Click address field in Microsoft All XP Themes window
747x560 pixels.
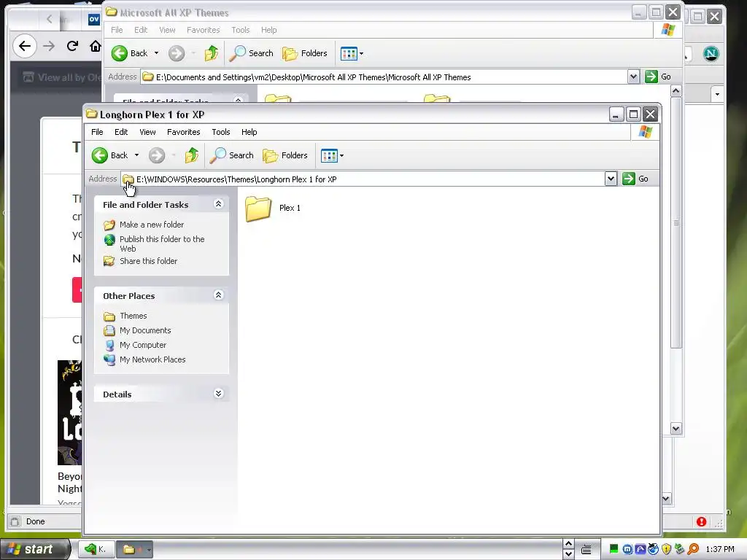tap(384, 77)
